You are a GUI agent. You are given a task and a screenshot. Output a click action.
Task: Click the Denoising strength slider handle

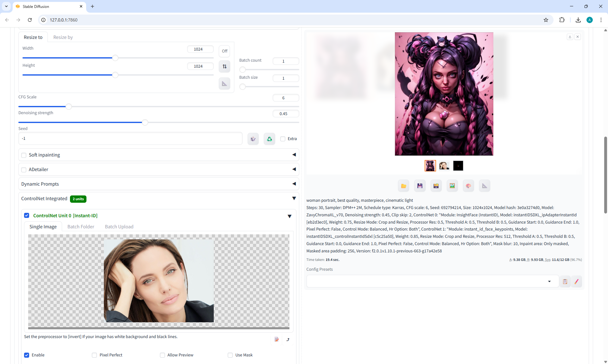coord(145,122)
